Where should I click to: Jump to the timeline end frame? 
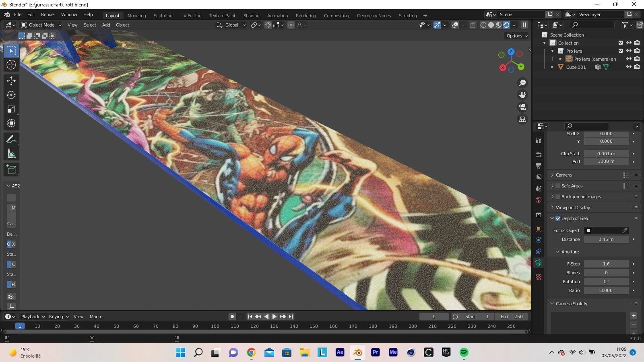[x=291, y=317]
